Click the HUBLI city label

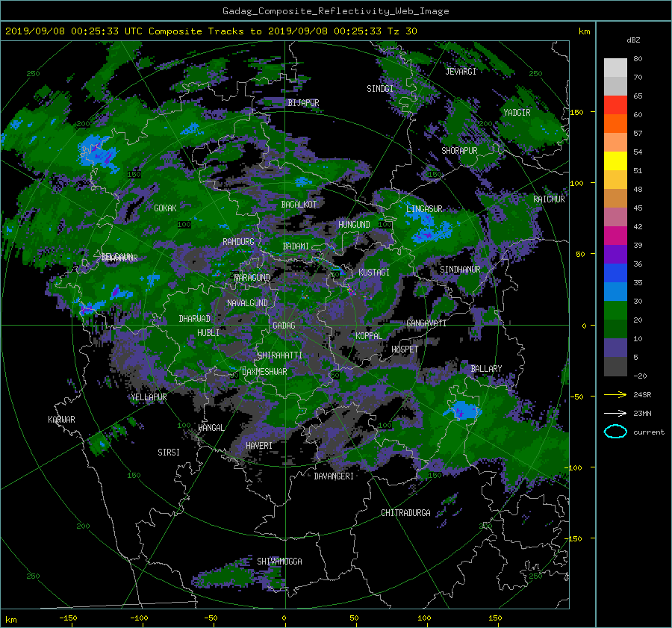[x=208, y=332]
